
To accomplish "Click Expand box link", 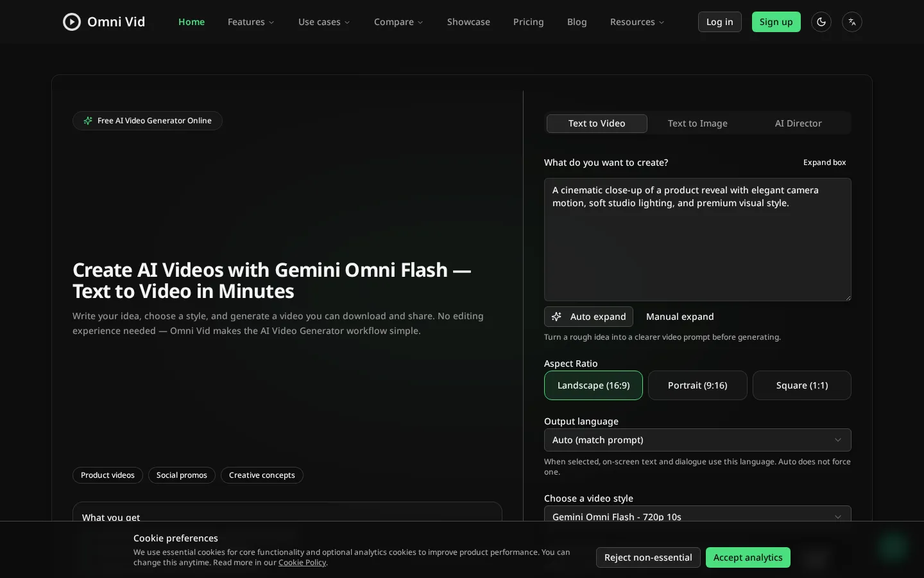I will (x=825, y=162).
